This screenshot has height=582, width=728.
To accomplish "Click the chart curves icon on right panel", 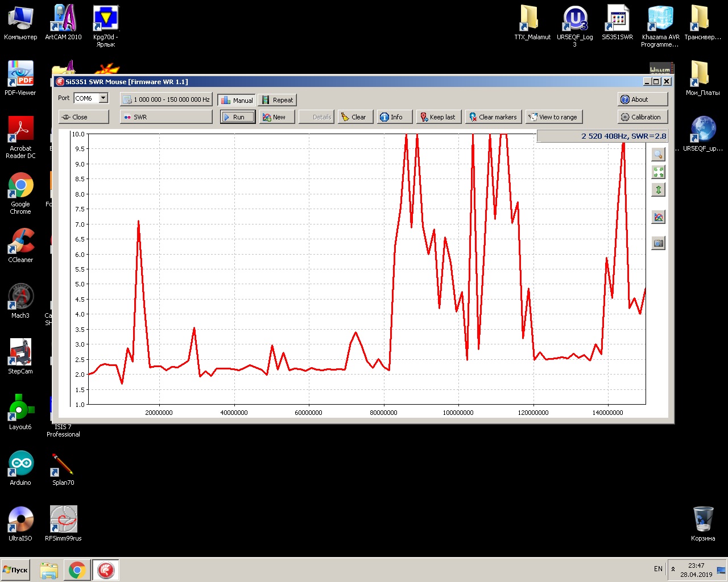I will coord(658,217).
